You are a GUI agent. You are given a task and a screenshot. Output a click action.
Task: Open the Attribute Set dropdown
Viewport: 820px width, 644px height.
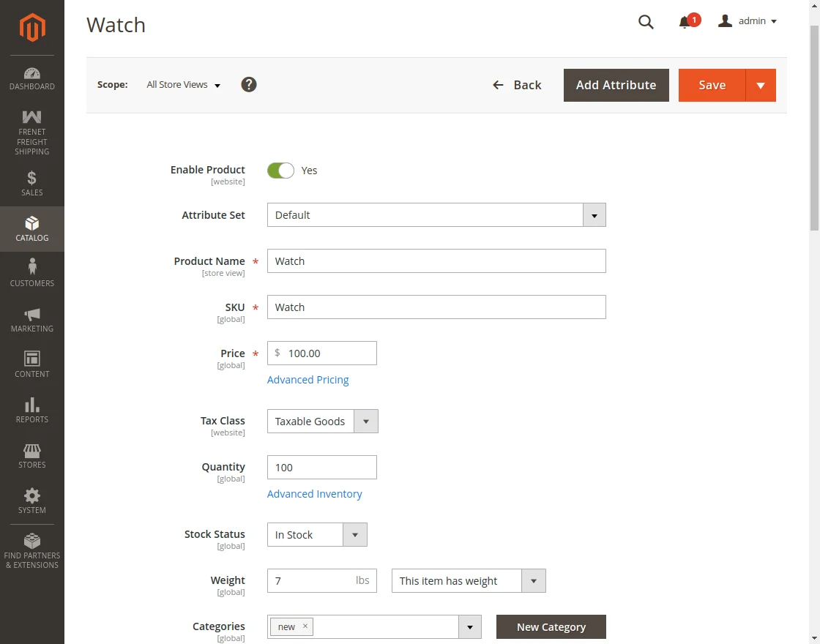click(594, 214)
